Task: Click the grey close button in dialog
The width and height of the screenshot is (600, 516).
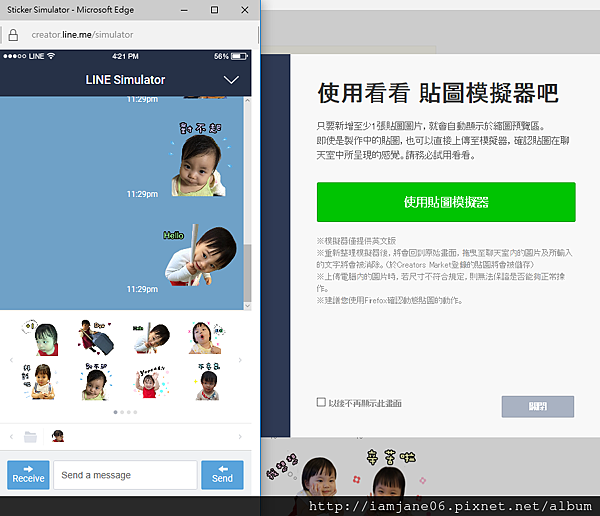Action: [x=538, y=406]
